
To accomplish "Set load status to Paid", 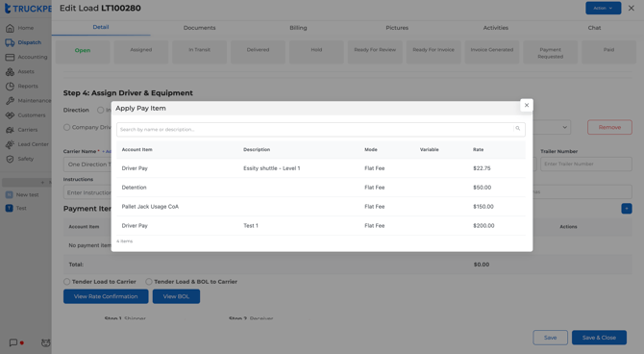I will point(608,52).
